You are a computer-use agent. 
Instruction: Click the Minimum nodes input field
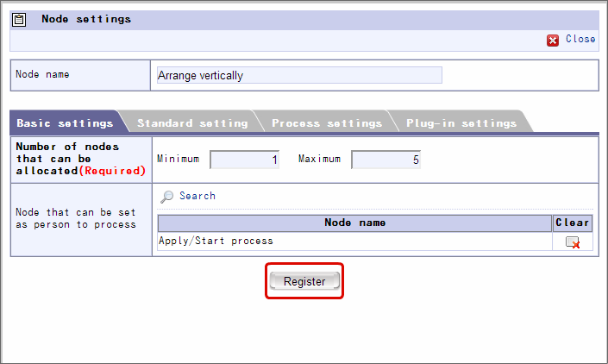coord(244,160)
